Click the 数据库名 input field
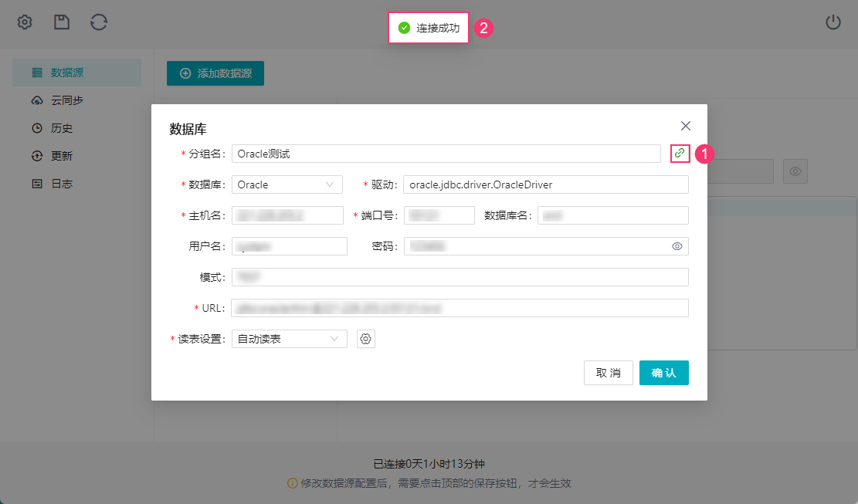 click(613, 215)
